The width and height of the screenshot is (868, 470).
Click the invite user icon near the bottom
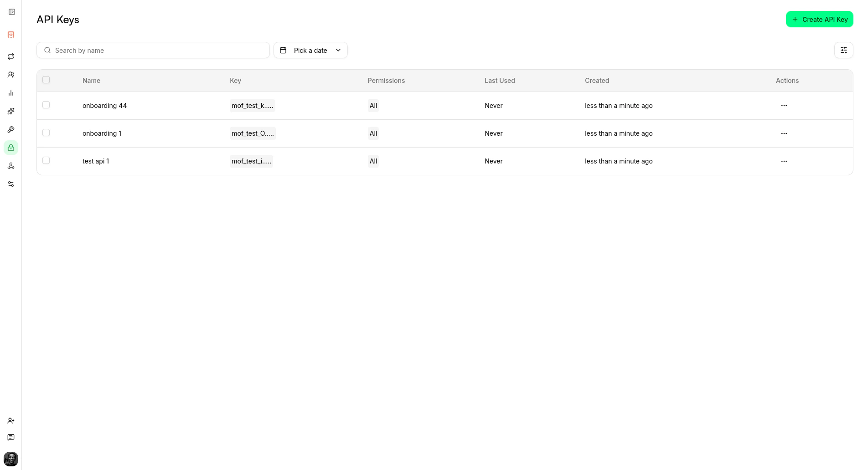[x=11, y=420]
